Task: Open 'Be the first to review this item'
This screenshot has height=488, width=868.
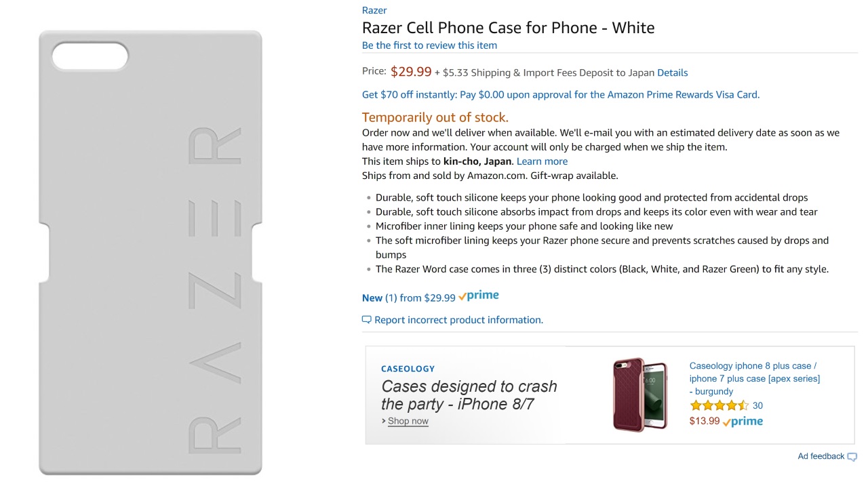Action: coord(429,45)
